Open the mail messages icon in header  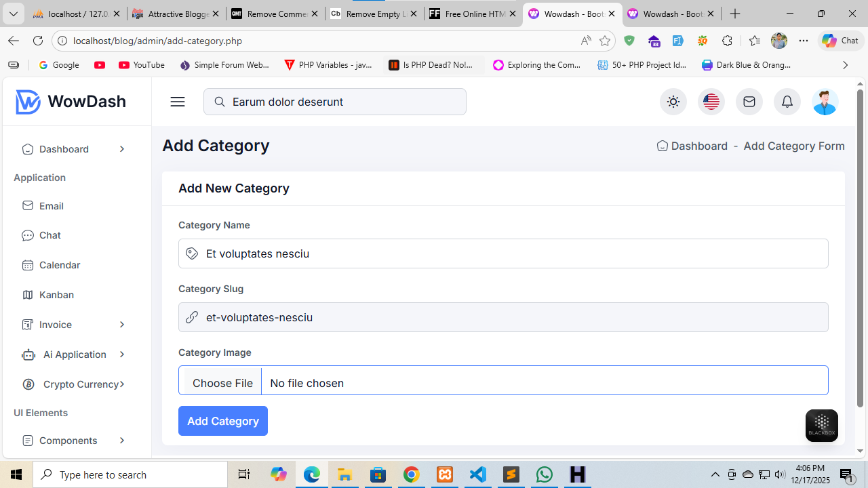(x=749, y=102)
